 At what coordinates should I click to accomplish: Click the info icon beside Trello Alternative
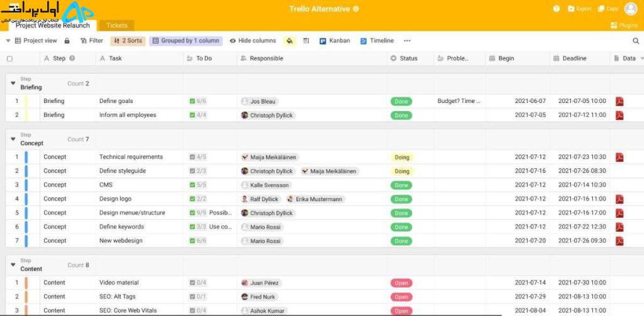pos(356,9)
